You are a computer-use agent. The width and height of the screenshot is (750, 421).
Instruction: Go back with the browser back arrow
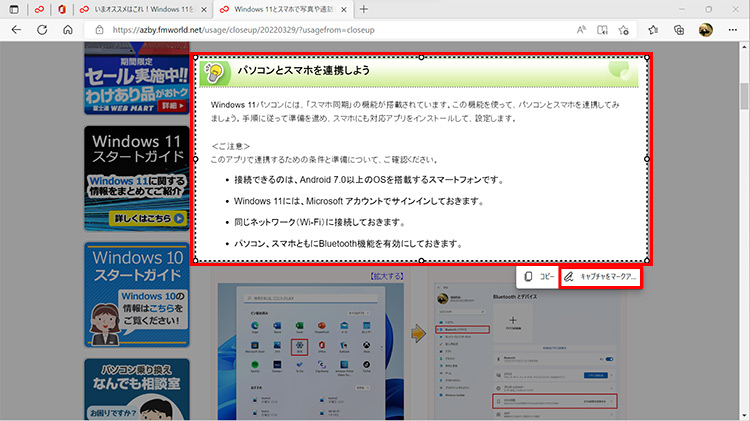16,30
